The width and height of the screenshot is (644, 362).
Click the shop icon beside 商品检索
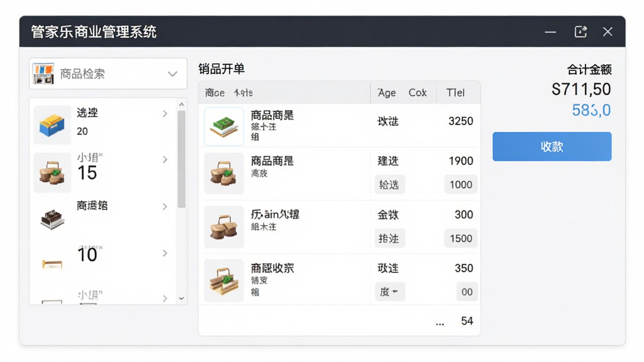(43, 74)
